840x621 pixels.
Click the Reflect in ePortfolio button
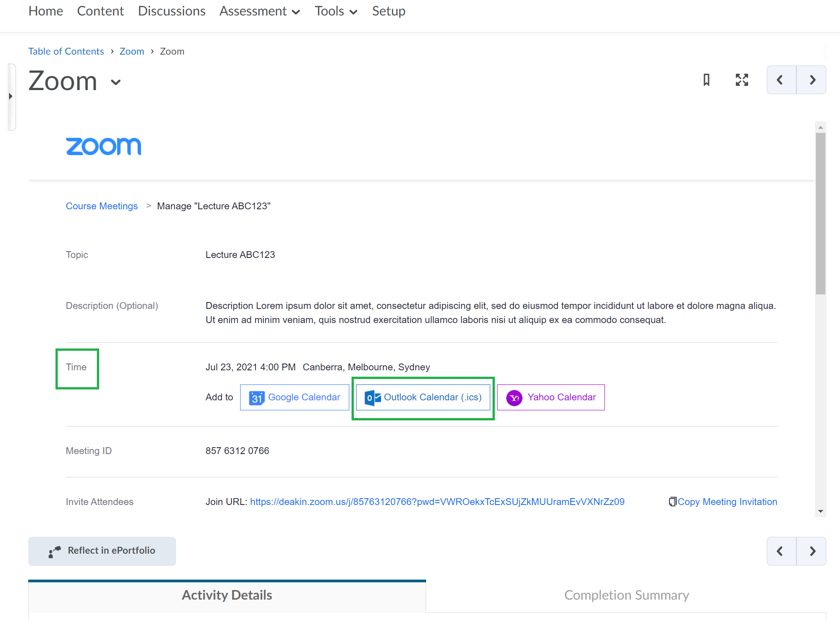(x=102, y=551)
